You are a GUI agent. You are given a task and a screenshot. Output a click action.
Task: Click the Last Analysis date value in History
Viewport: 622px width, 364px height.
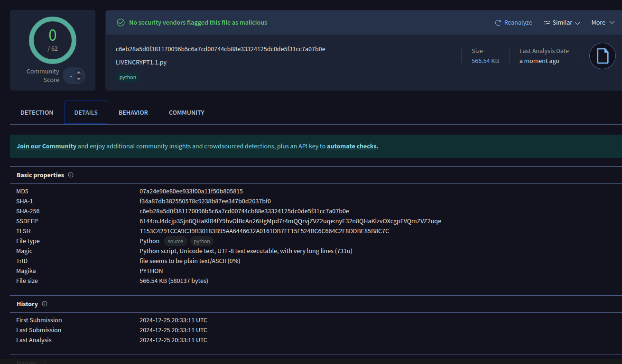pos(173,340)
